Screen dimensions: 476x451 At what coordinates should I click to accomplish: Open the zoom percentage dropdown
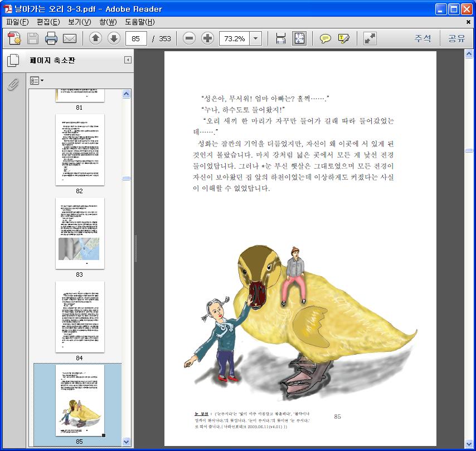256,38
